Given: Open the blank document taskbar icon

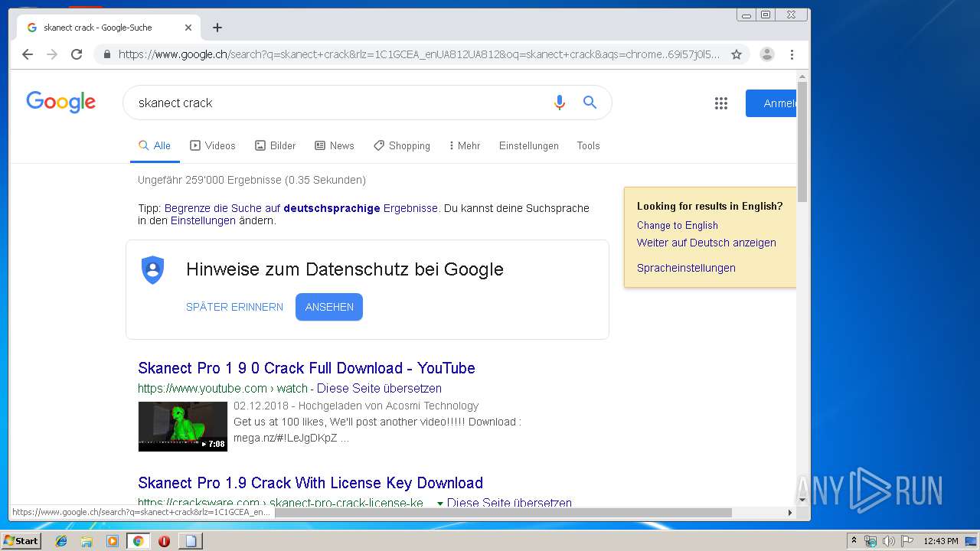Looking at the screenshot, I should pyautogui.click(x=191, y=541).
